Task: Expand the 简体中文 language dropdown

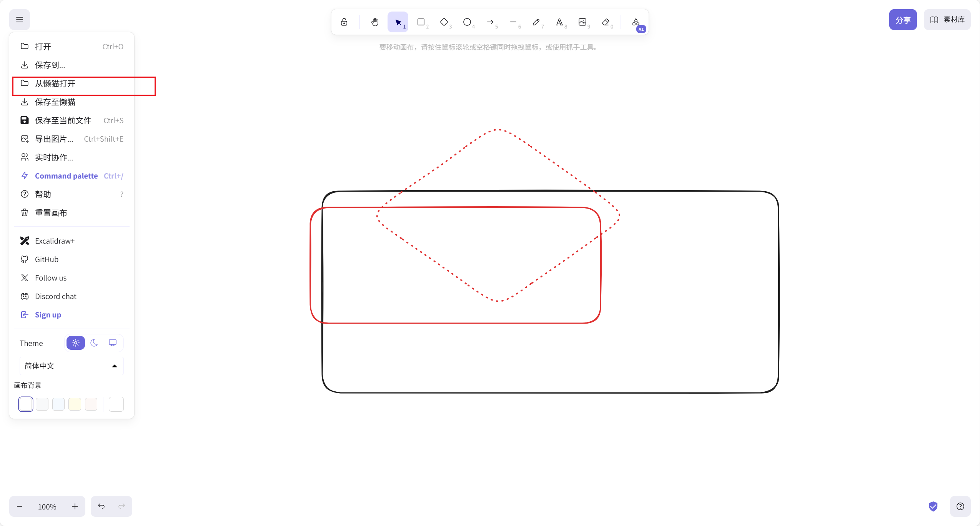Action: (x=72, y=366)
